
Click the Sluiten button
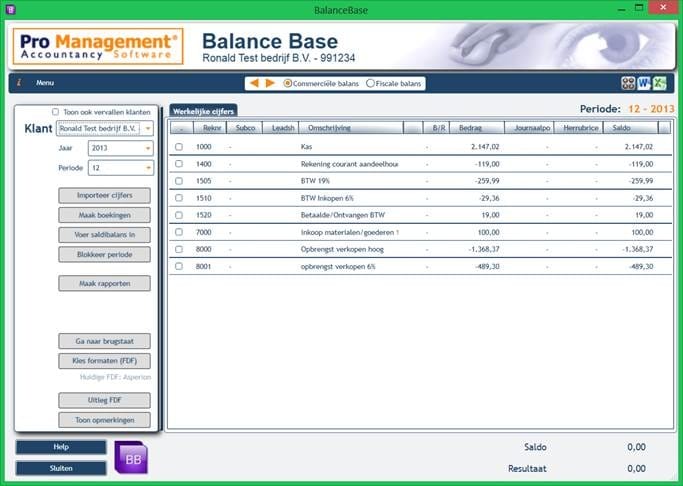61,469
